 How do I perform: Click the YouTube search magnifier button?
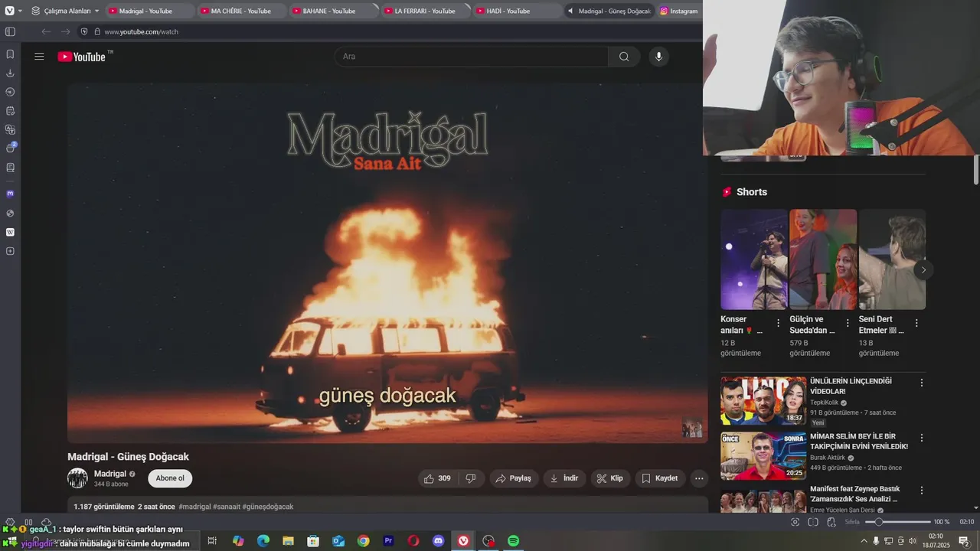click(624, 57)
